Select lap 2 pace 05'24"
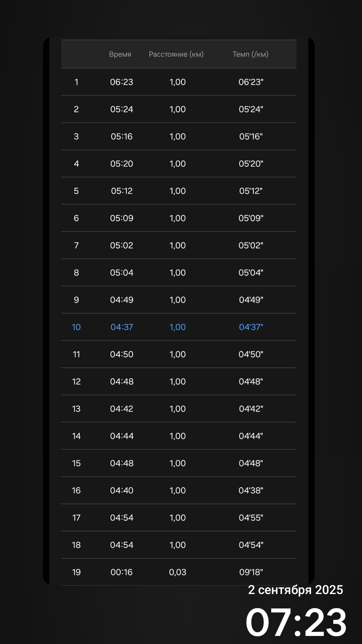The width and height of the screenshot is (362, 644). point(251,109)
